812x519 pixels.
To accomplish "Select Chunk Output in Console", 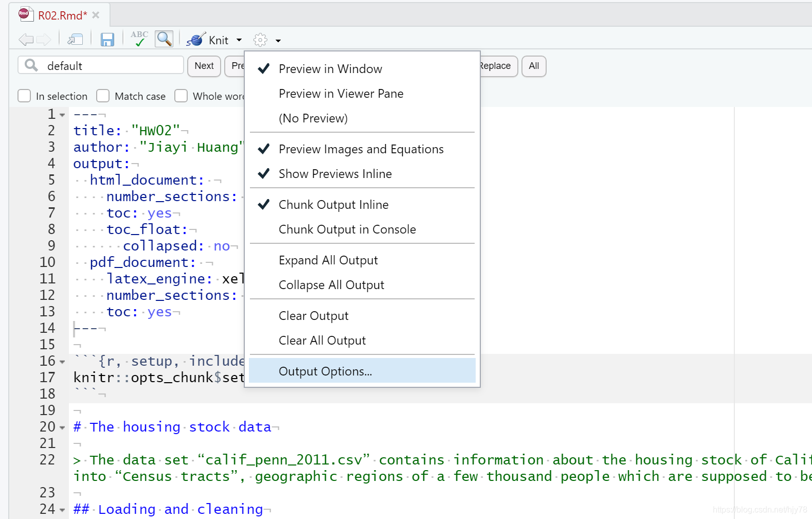I will coord(362,229).
